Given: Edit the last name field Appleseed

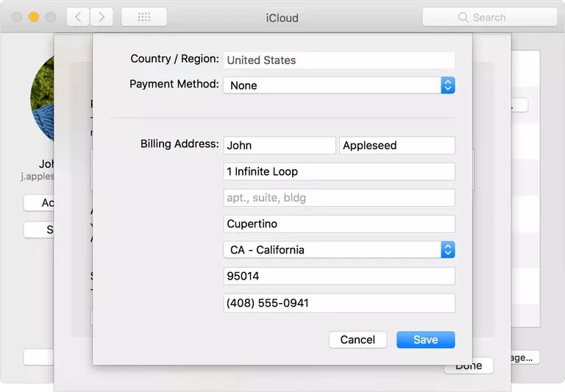Looking at the screenshot, I should (397, 146).
